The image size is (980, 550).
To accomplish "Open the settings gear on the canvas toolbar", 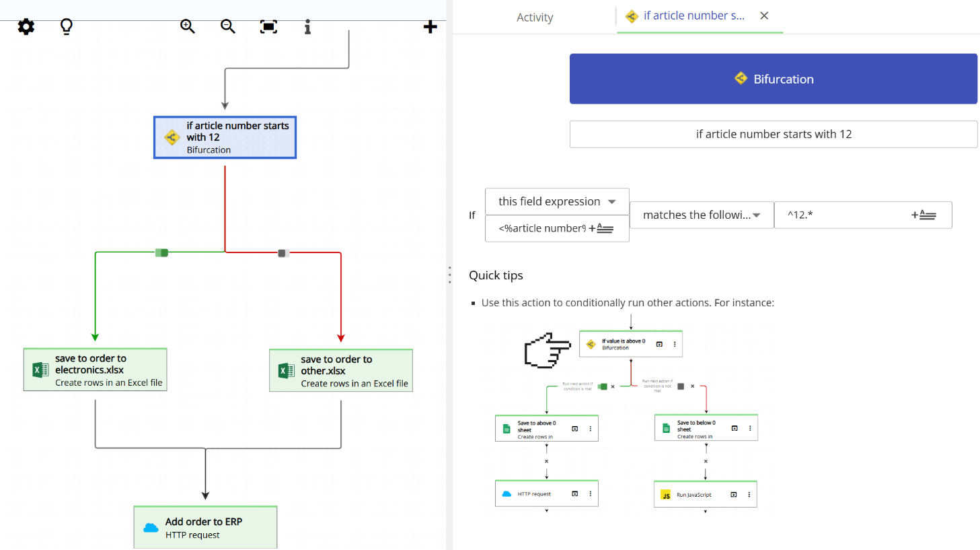I will pos(25,27).
